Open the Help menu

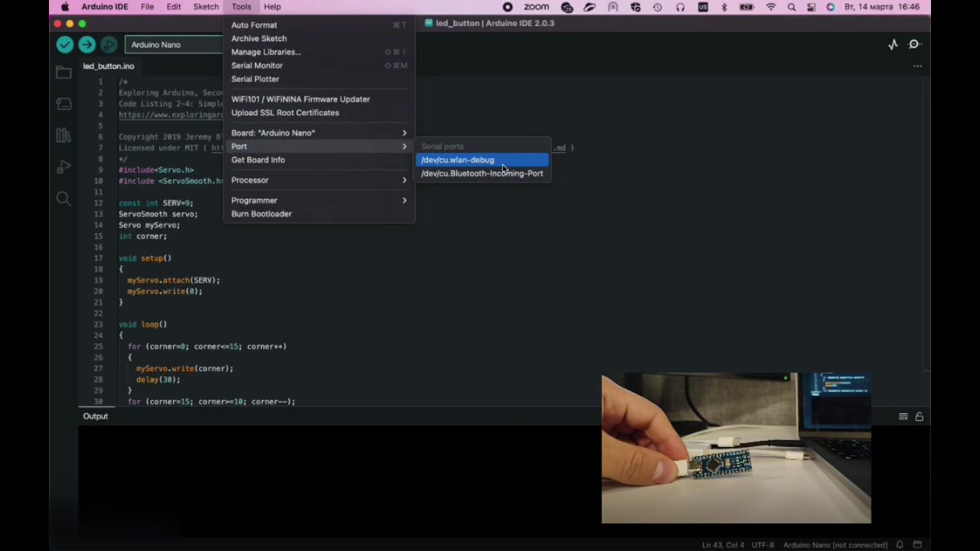(x=273, y=7)
